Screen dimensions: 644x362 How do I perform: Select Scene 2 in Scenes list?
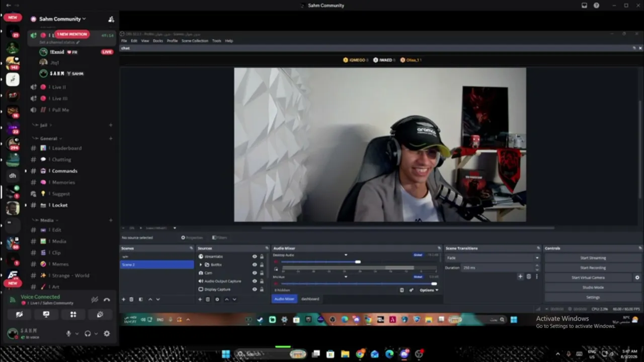[x=156, y=264]
